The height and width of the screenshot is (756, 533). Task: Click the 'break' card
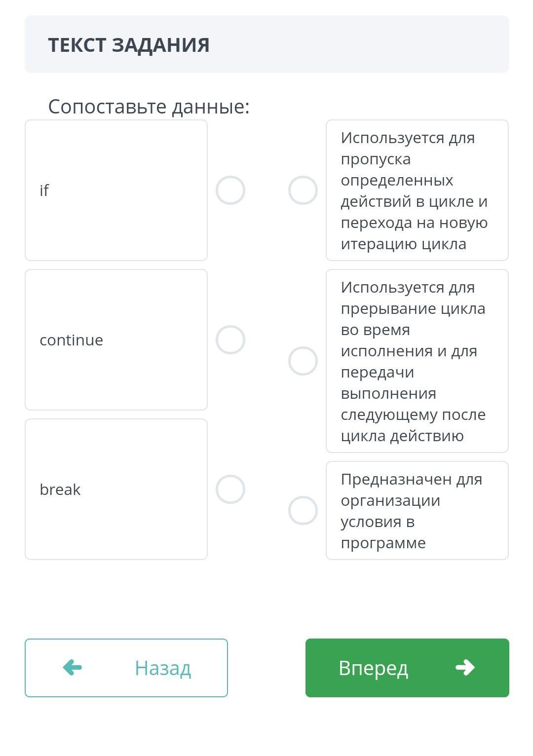pos(116,489)
